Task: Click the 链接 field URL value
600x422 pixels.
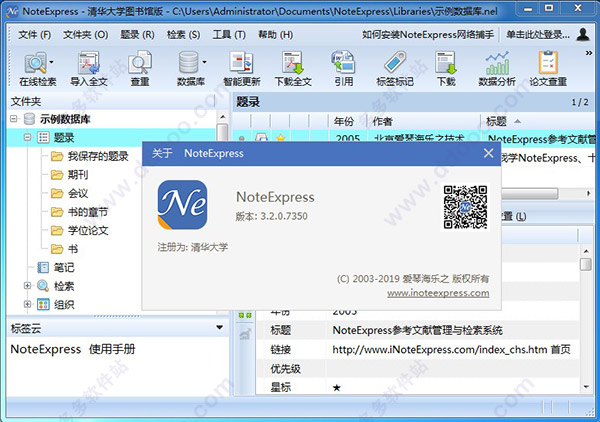Action: 451,349
